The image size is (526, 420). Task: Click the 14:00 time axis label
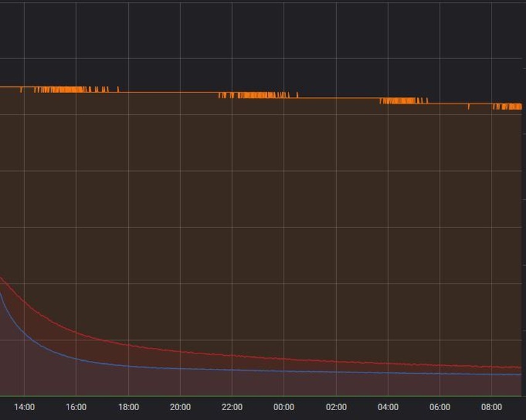[x=24, y=407]
